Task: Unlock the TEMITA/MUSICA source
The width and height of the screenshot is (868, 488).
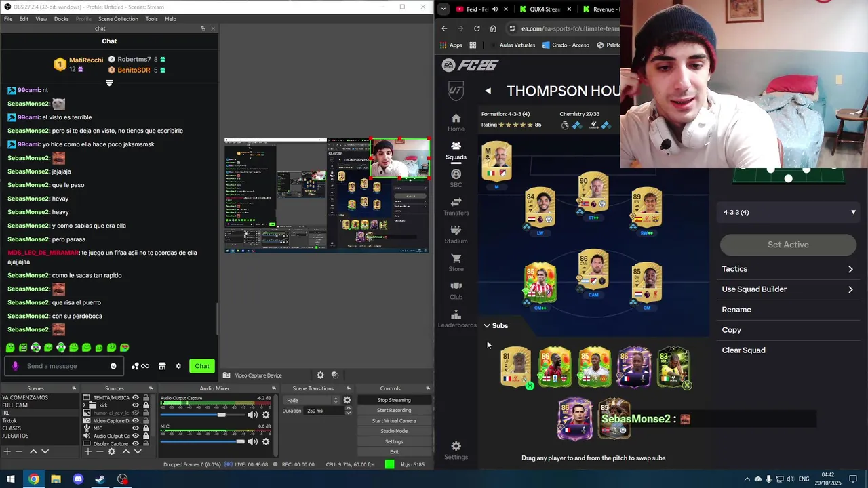Action: point(145,398)
